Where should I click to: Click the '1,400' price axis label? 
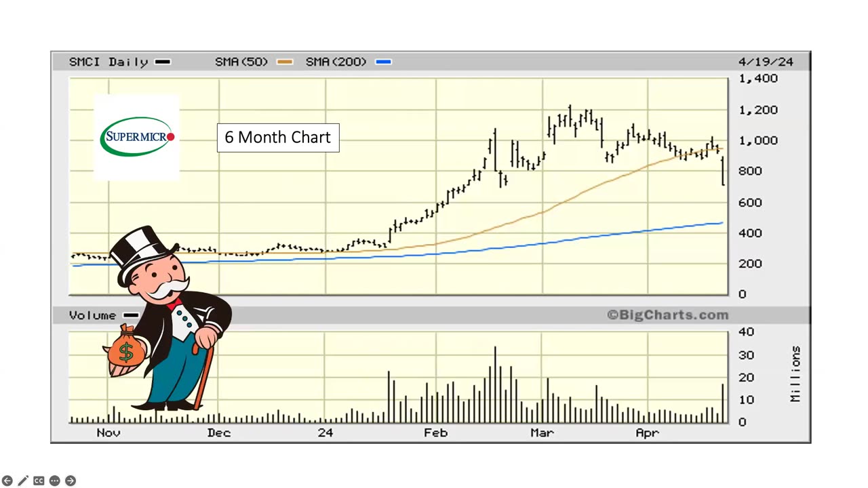point(758,79)
